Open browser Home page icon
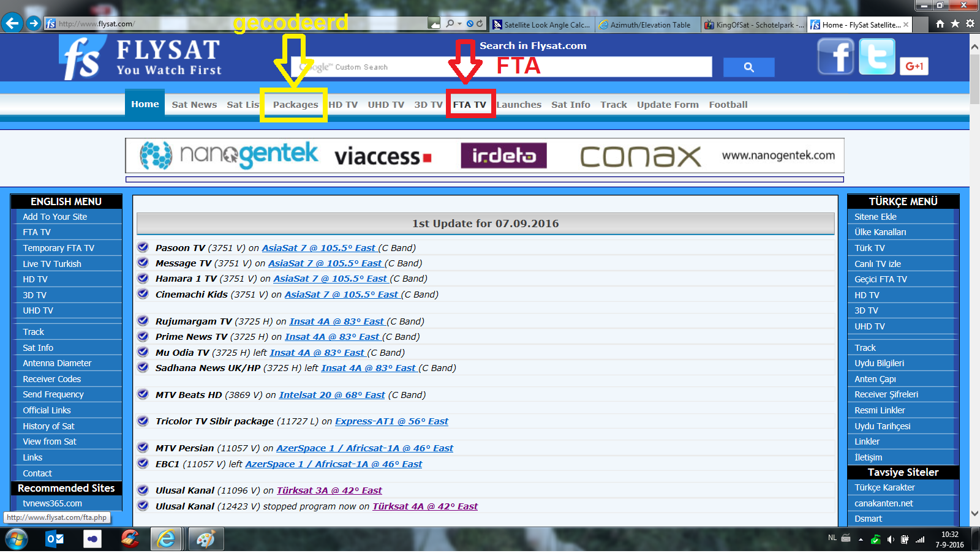Viewport: 980px width, 556px height. (940, 24)
